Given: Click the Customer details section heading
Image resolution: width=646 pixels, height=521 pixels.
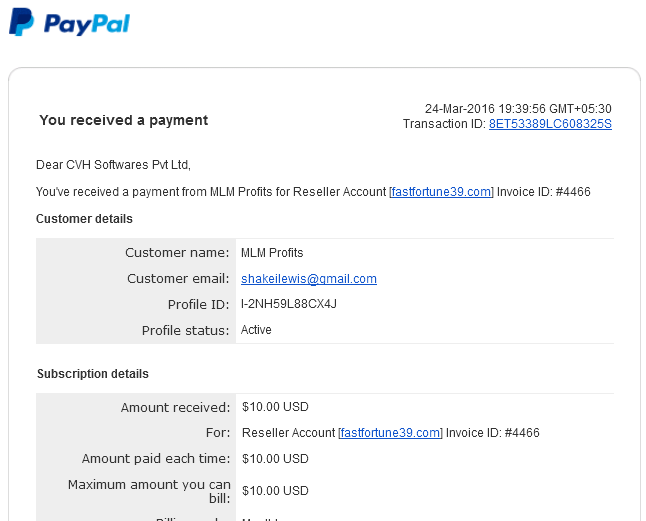Looking at the screenshot, I should 84,219.
